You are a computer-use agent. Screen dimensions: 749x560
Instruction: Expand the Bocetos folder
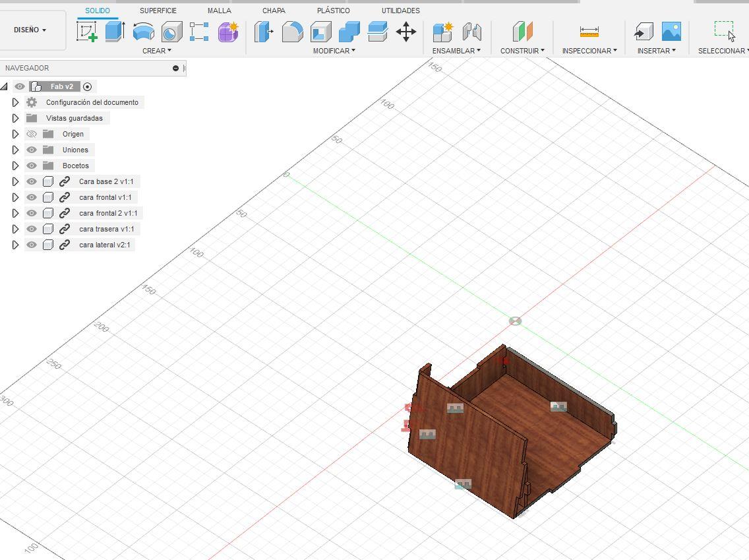pos(15,166)
